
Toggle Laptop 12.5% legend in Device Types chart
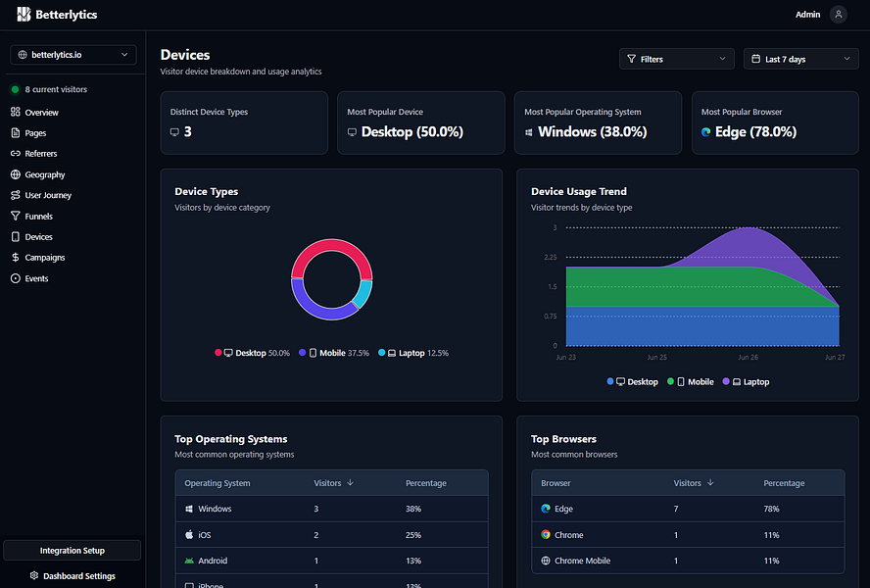point(413,353)
